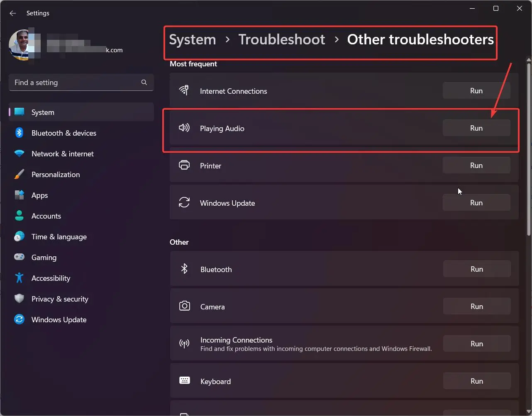Viewport: 532px width, 416px height.
Task: Click the Most frequent heading
Action: coord(193,64)
